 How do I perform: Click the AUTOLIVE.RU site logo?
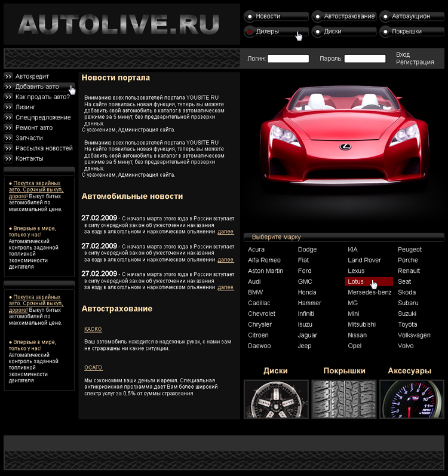(x=119, y=24)
